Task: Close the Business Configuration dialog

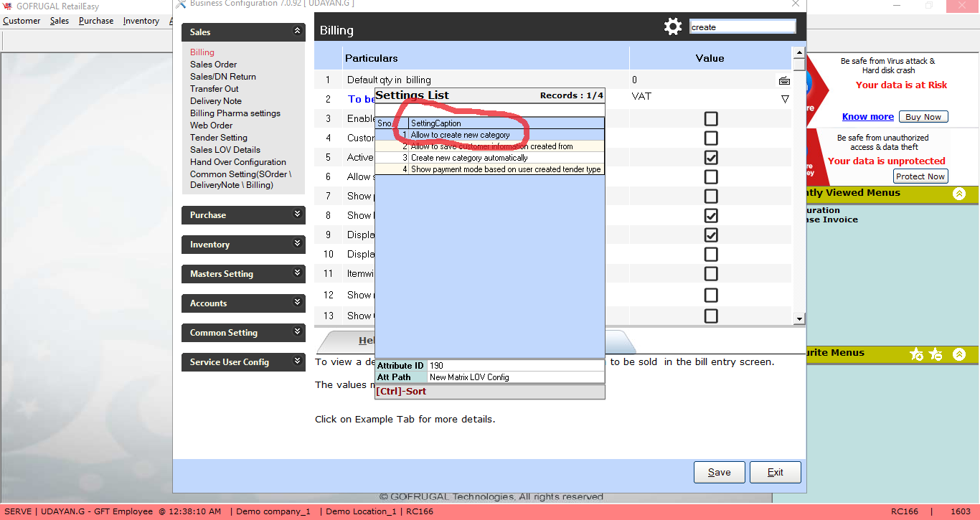Action: pos(795,4)
